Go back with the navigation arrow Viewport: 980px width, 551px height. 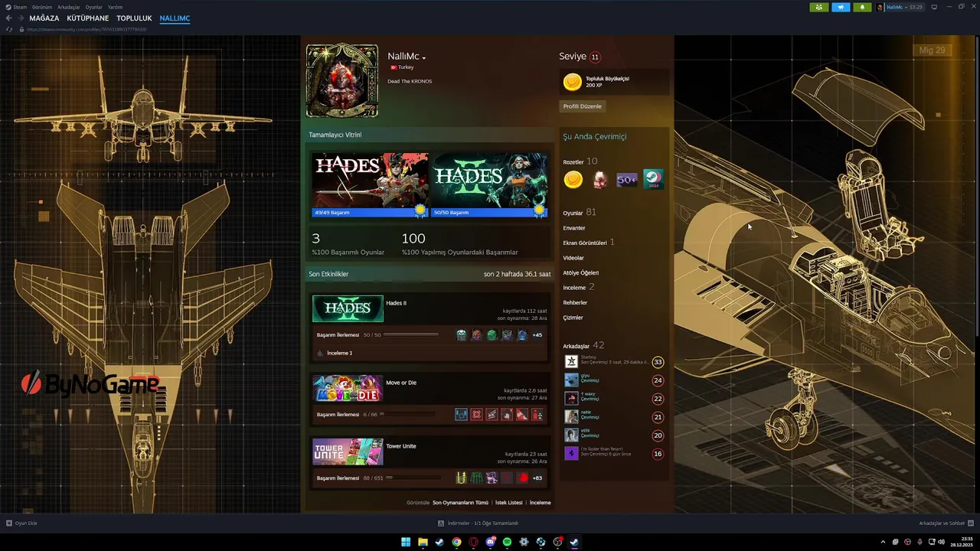click(9, 18)
